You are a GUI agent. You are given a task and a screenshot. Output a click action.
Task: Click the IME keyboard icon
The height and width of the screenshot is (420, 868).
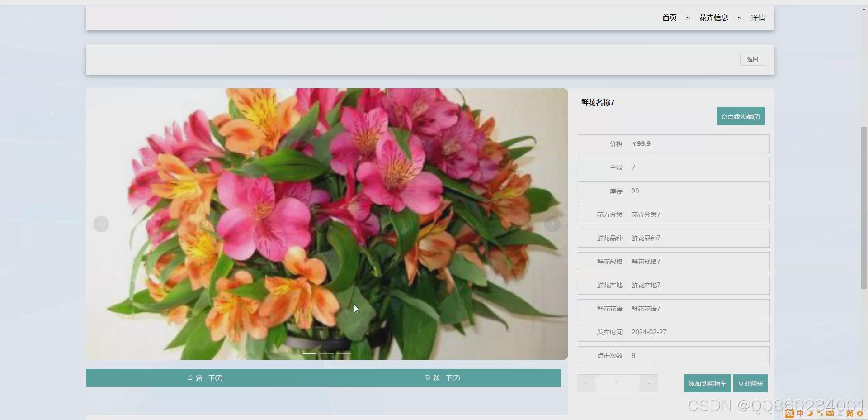(830, 413)
